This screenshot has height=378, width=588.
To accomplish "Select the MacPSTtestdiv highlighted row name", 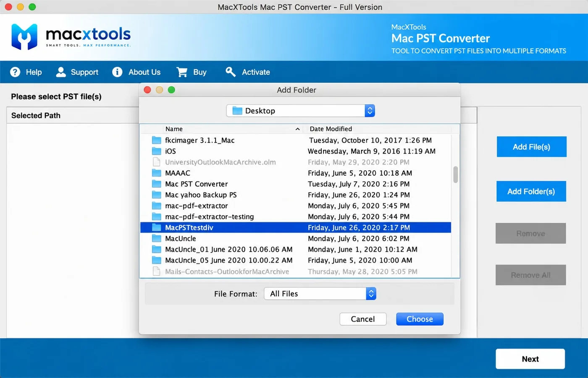I will point(189,227).
